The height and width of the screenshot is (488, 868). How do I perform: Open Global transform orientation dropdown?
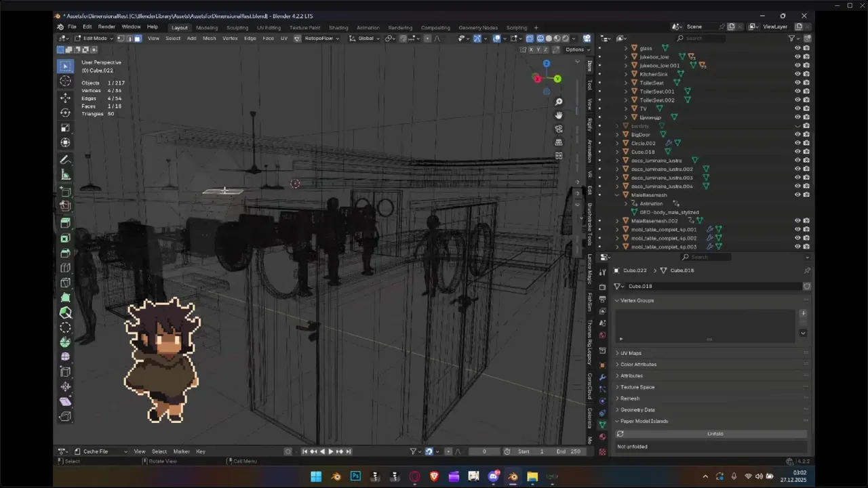366,39
